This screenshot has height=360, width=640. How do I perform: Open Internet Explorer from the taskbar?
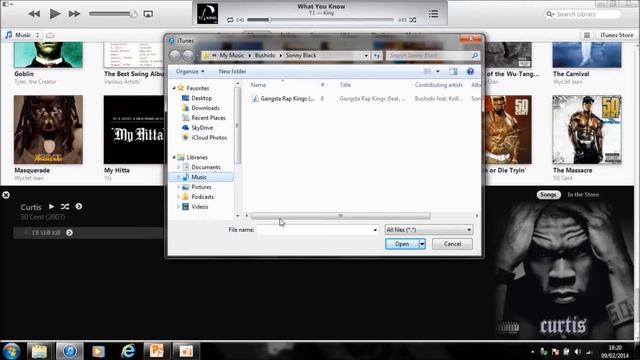coord(128,351)
